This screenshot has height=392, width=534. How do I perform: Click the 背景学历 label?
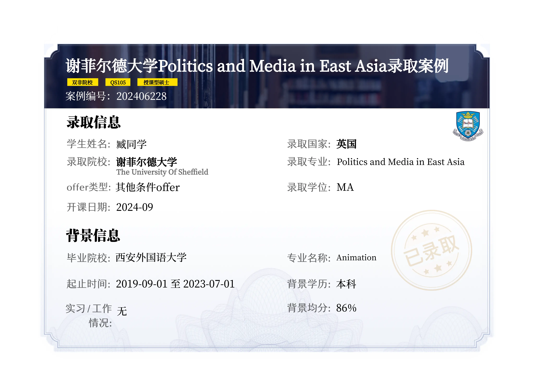point(309,284)
